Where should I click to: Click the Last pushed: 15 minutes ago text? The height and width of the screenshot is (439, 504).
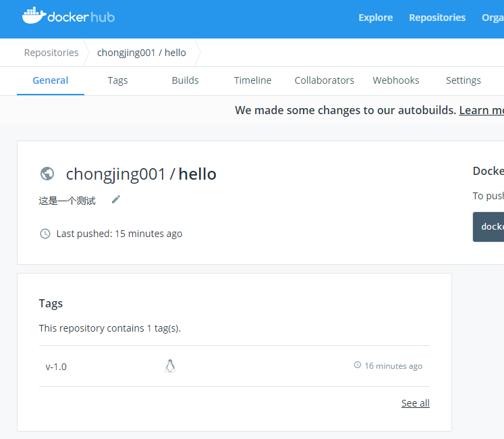pos(119,234)
